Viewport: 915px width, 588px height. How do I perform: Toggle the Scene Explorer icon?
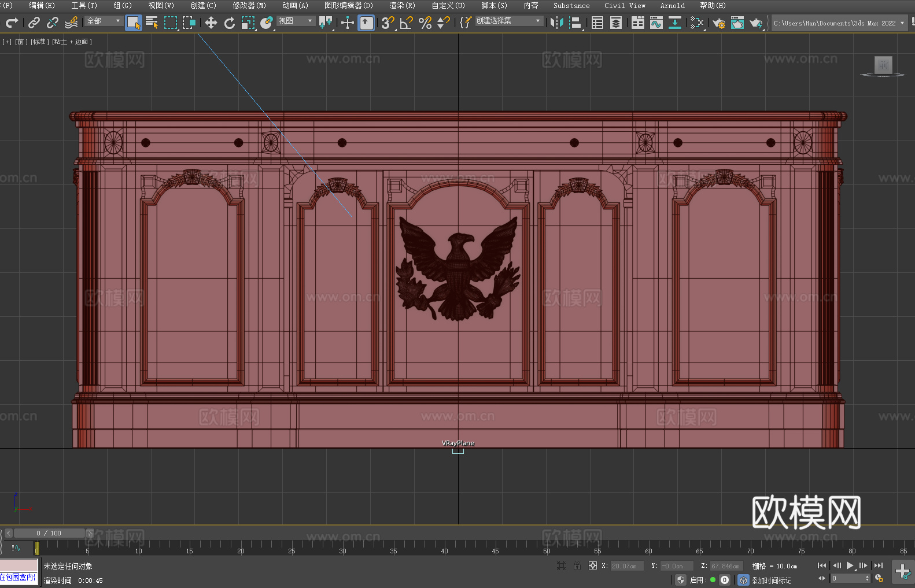(x=597, y=23)
